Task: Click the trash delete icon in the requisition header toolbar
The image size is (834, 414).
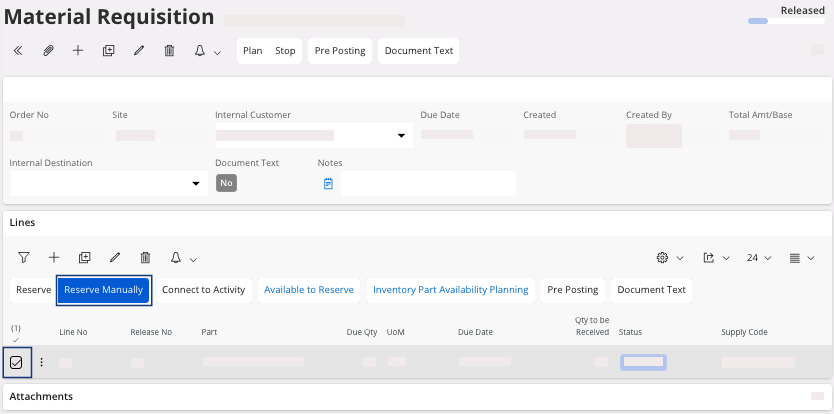Action: click(x=169, y=51)
